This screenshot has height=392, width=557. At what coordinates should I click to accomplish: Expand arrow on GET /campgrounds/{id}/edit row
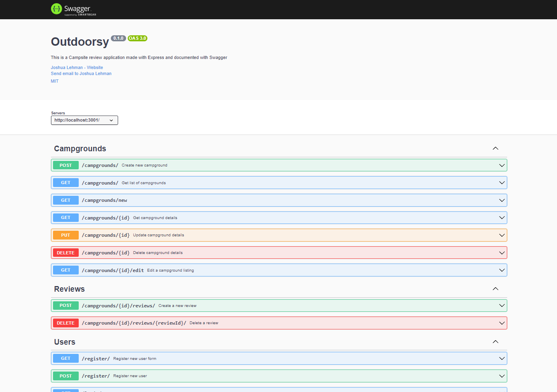click(502, 270)
